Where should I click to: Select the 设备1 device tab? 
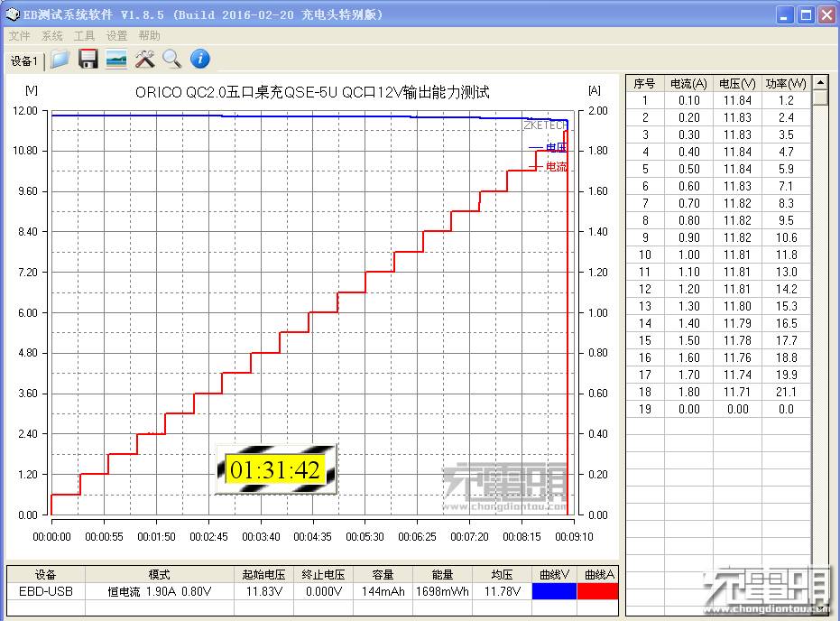point(24,61)
